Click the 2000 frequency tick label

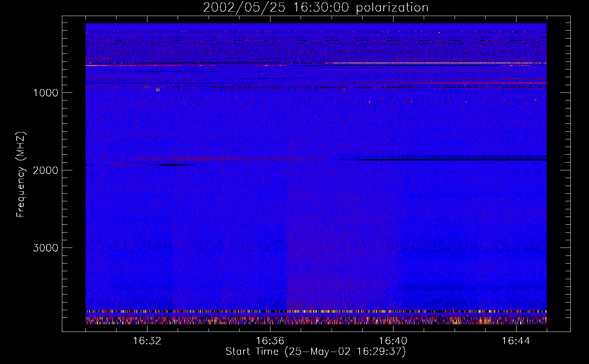46,170
